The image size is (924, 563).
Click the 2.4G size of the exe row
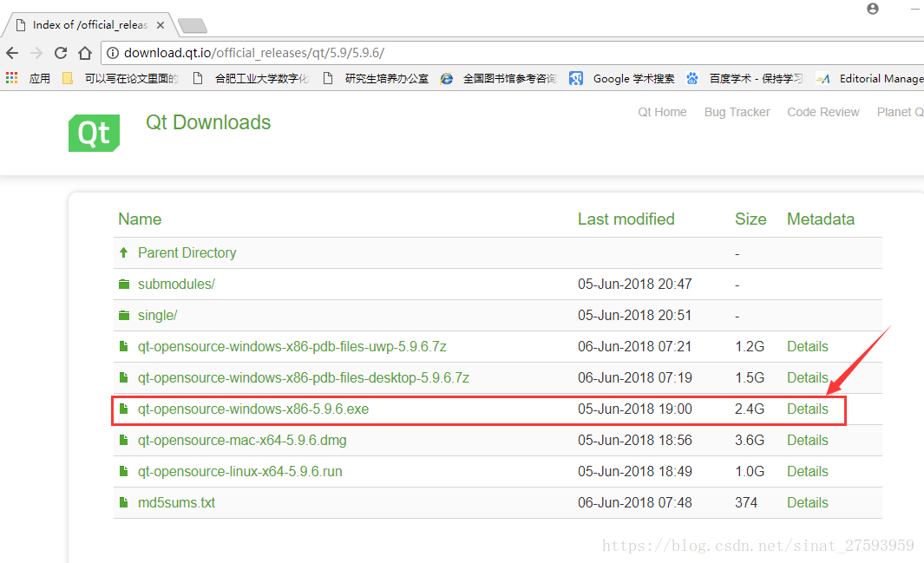click(750, 409)
